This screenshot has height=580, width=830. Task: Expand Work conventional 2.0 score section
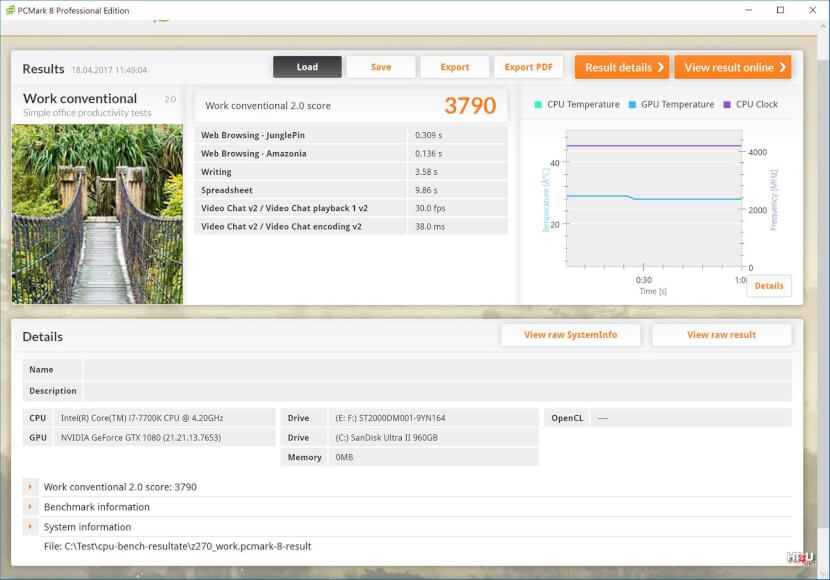30,487
